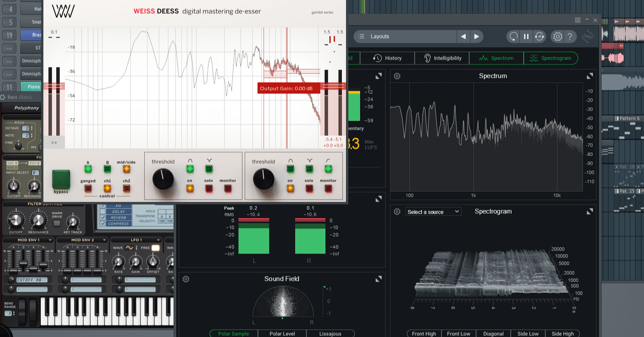The height and width of the screenshot is (337, 644).
Task: Open Spectrogram panel settings gear
Action: tap(397, 211)
